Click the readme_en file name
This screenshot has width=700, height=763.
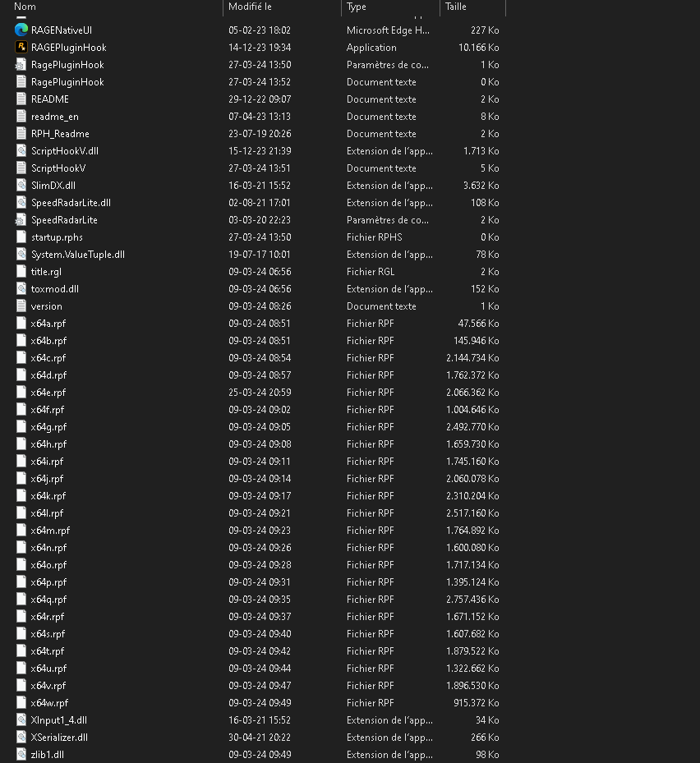click(x=54, y=116)
